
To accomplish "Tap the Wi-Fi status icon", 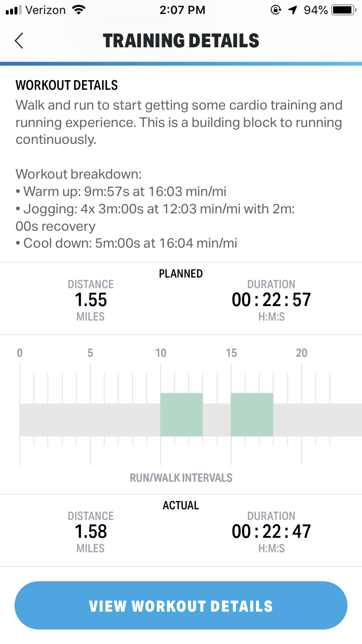I will pos(77,10).
